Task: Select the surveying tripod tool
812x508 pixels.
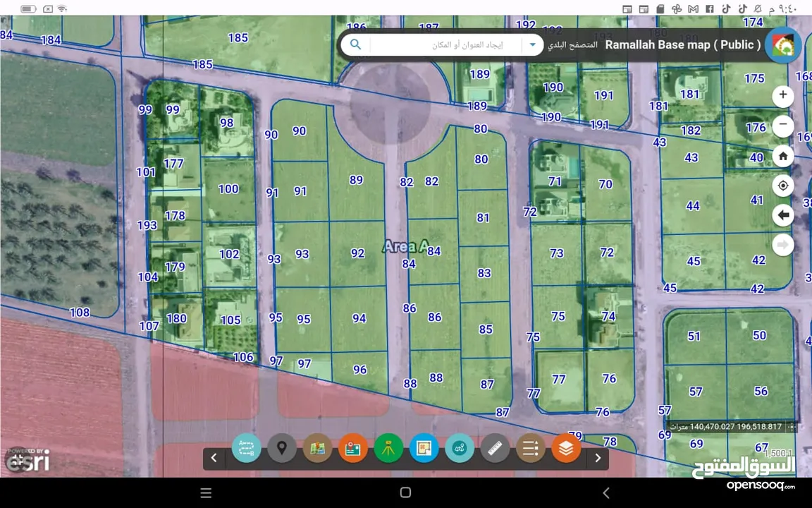Action: 388,448
